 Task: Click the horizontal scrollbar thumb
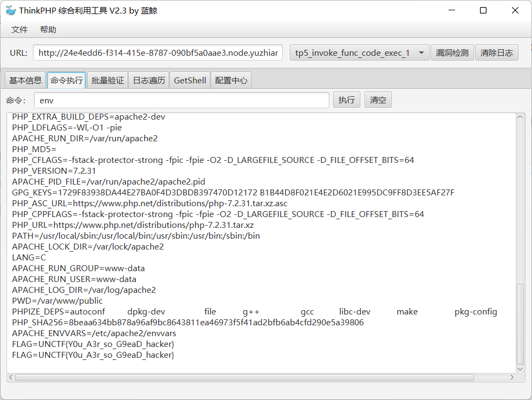[244, 377]
